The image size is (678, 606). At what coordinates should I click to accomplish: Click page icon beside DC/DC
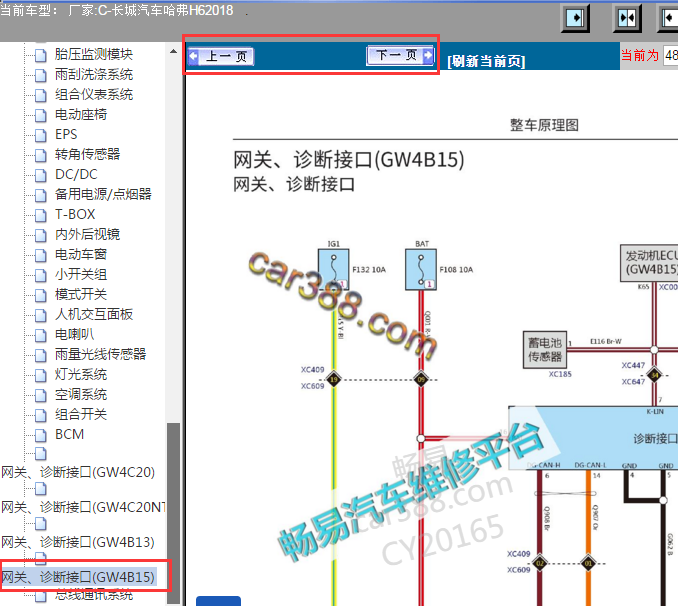tap(41, 175)
